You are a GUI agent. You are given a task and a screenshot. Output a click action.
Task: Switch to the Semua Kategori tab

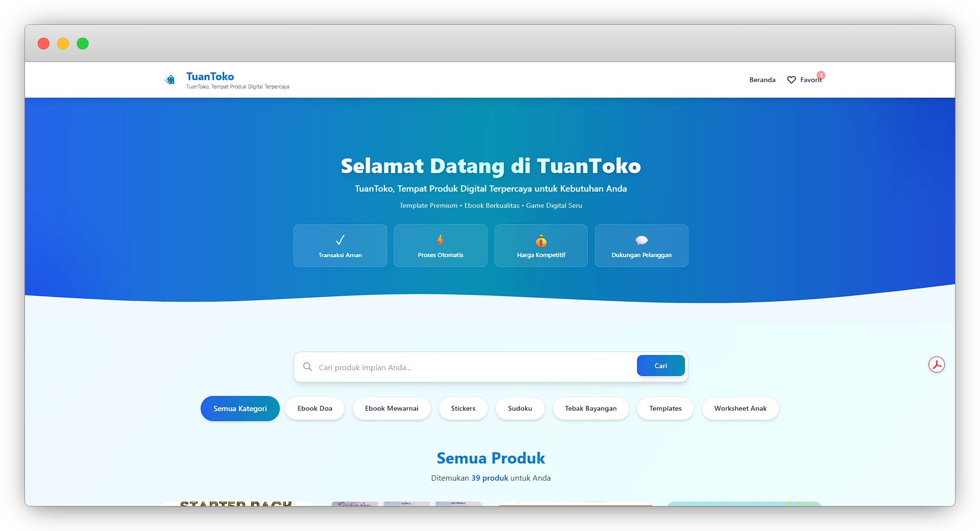tap(240, 408)
